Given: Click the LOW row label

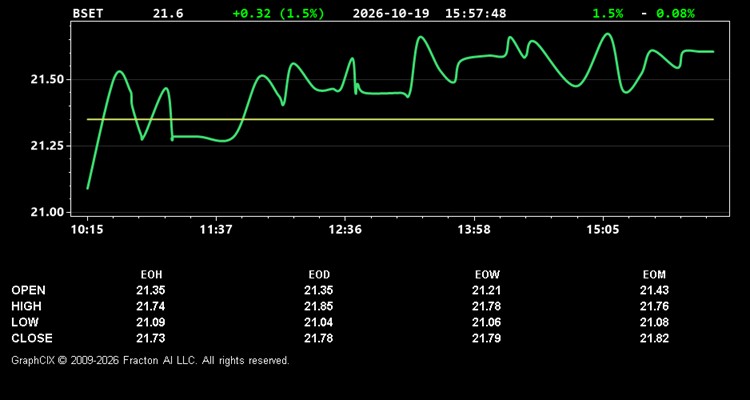Looking at the screenshot, I should tap(25, 322).
